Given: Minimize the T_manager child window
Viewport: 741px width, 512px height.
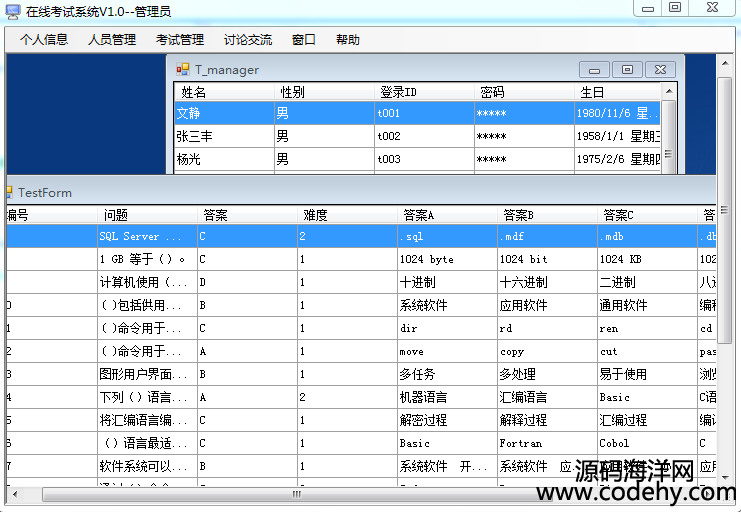Looking at the screenshot, I should [595, 70].
